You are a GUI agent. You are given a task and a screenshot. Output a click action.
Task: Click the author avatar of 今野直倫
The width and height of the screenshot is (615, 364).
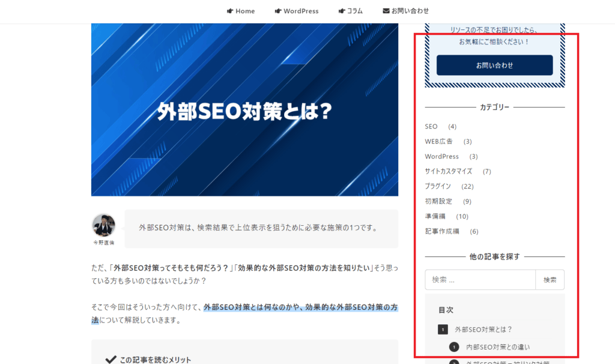(103, 225)
